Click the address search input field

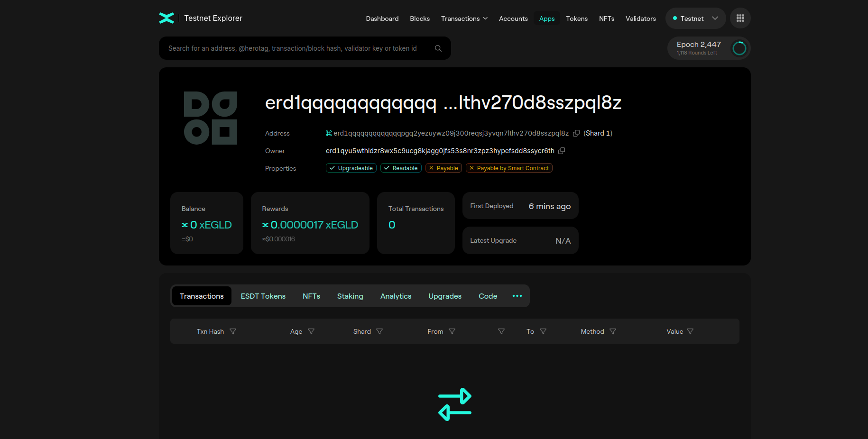tap(294, 48)
